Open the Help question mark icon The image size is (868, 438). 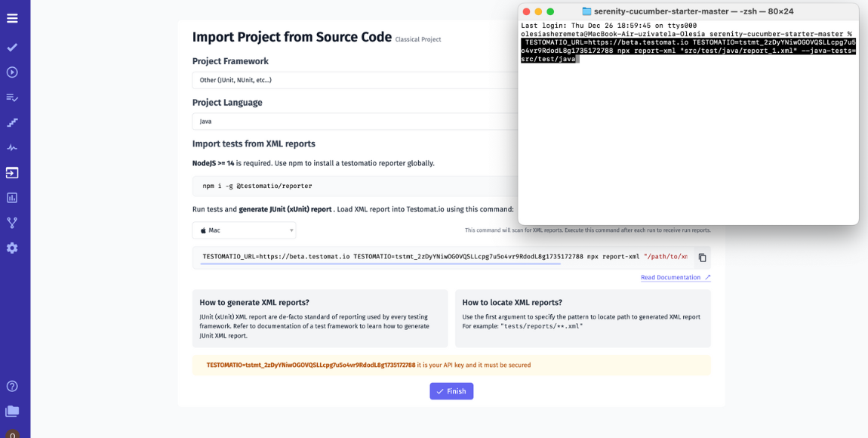pos(11,386)
